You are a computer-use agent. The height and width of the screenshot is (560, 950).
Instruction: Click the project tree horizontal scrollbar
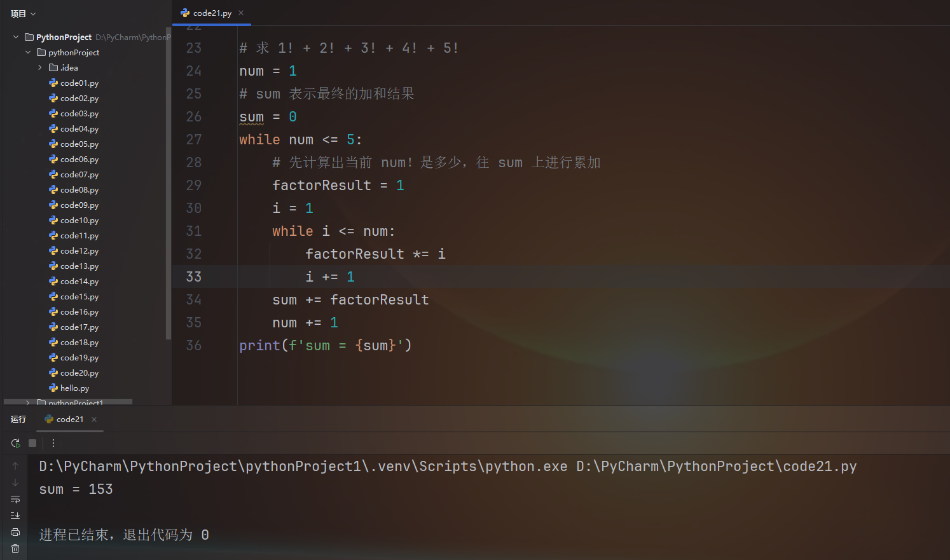(x=68, y=402)
